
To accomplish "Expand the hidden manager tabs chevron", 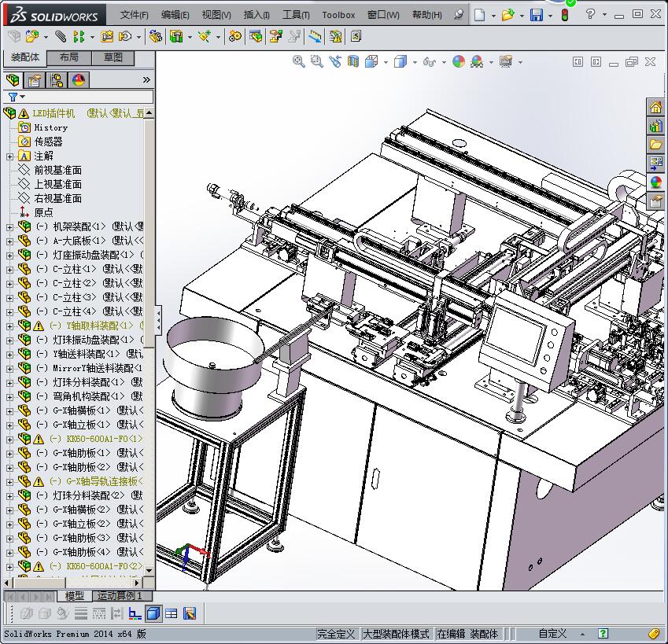I will 146,80.
